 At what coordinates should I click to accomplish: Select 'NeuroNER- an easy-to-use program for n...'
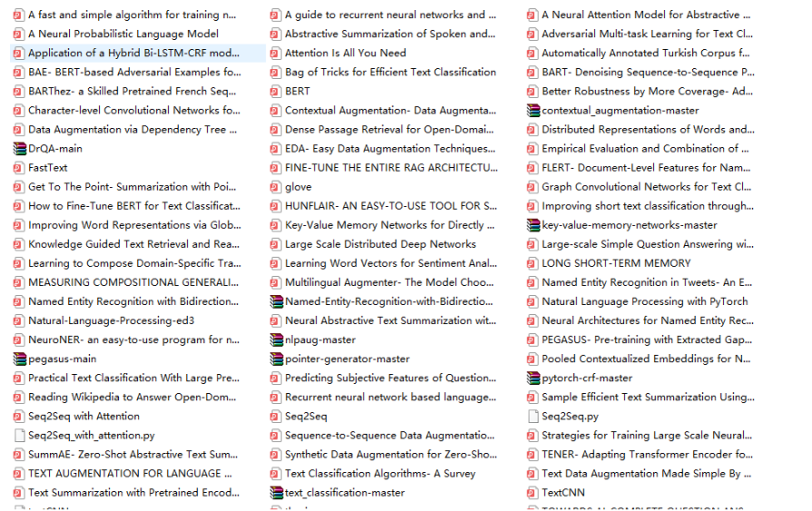tap(133, 340)
